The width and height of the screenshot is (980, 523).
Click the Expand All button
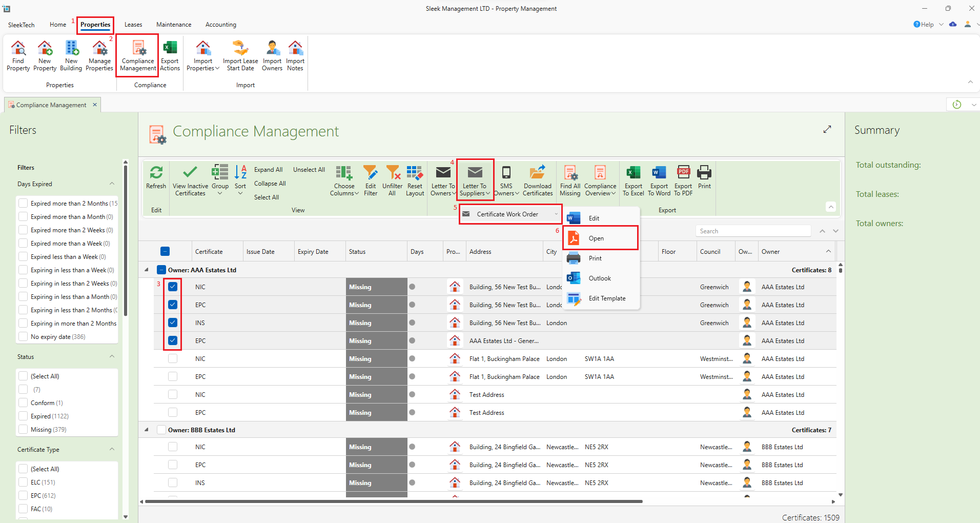pos(268,170)
